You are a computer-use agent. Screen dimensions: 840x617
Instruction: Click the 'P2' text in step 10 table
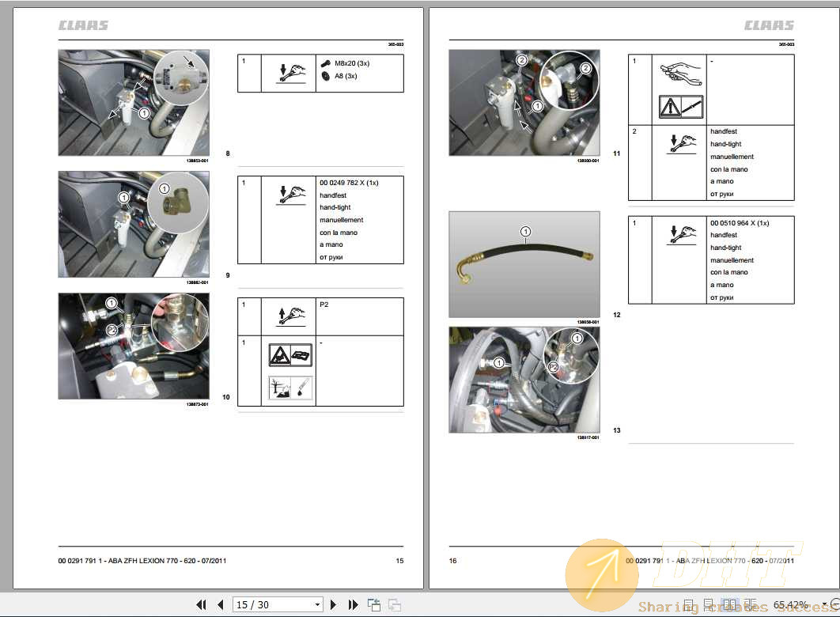coord(324,305)
